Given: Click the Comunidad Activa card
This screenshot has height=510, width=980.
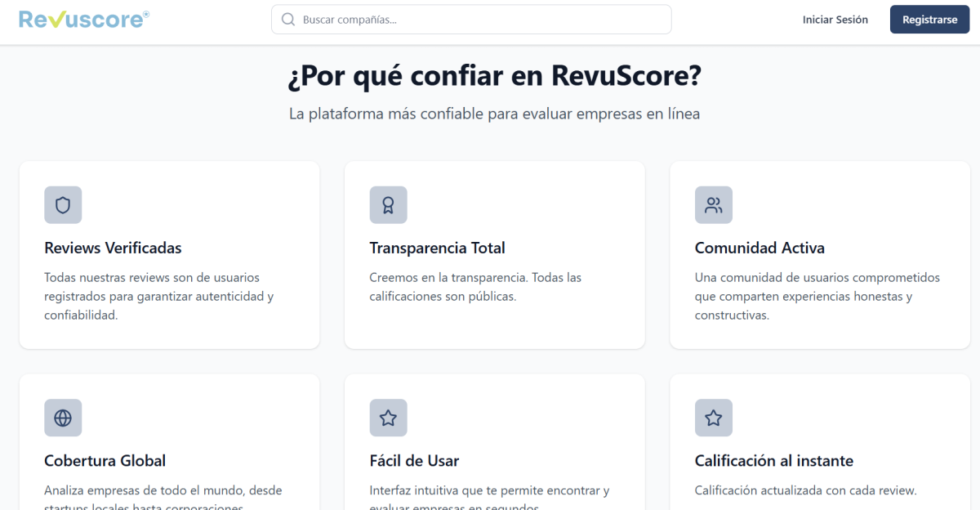Looking at the screenshot, I should click(x=819, y=254).
